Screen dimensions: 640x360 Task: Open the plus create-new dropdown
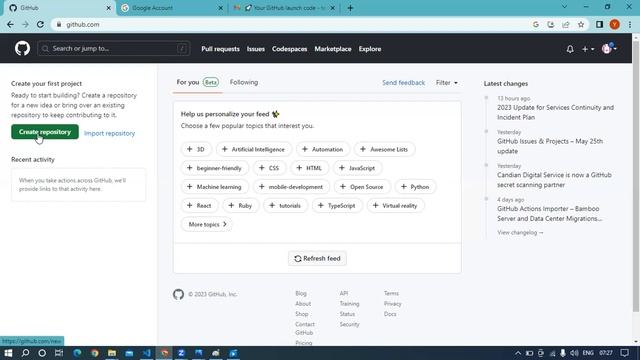coord(588,49)
